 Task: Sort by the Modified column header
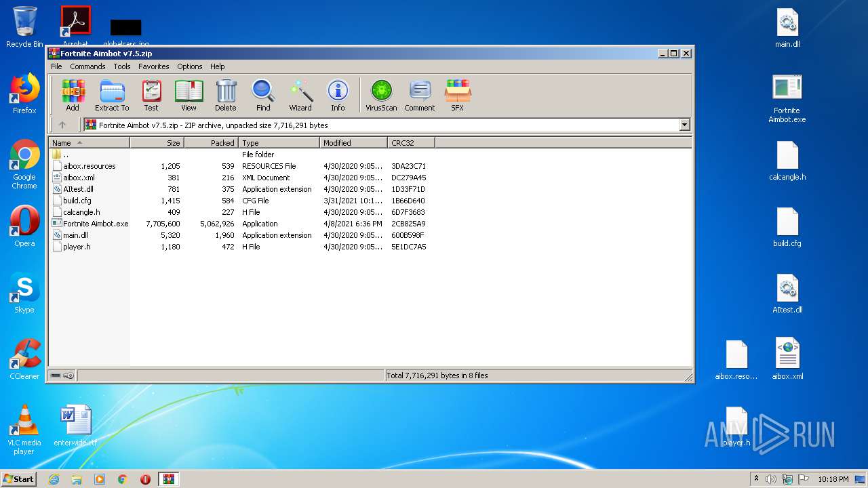pyautogui.click(x=353, y=143)
